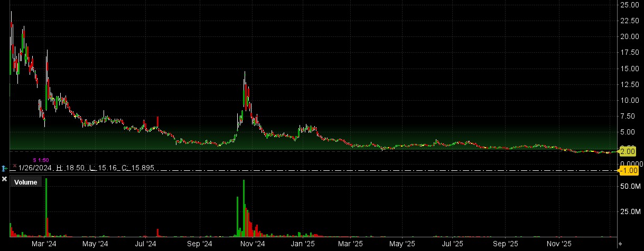Image resolution: width=644 pixels, height=251 pixels.
Task: Click the 'Jan '25' date axis label
Action: [303, 244]
